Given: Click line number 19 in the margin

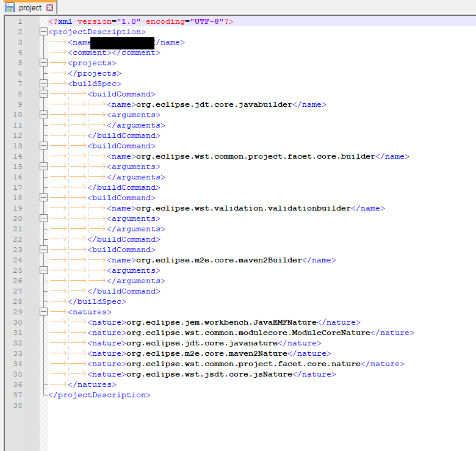Looking at the screenshot, I should (18, 208).
